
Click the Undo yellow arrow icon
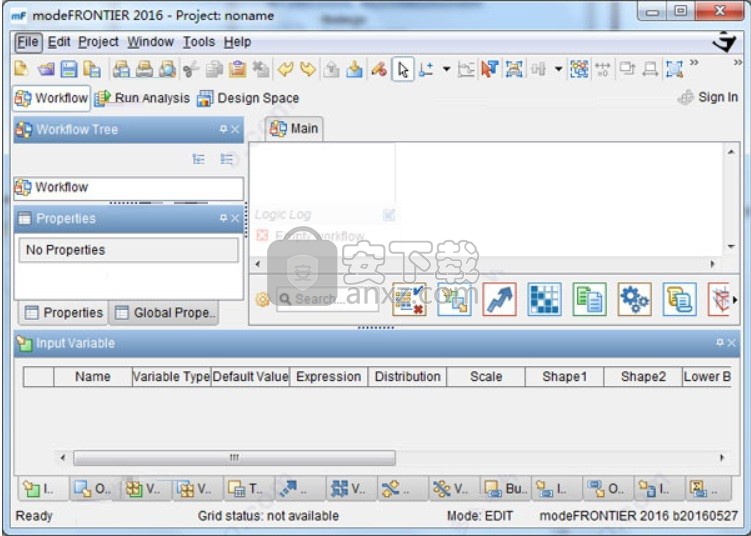285,69
